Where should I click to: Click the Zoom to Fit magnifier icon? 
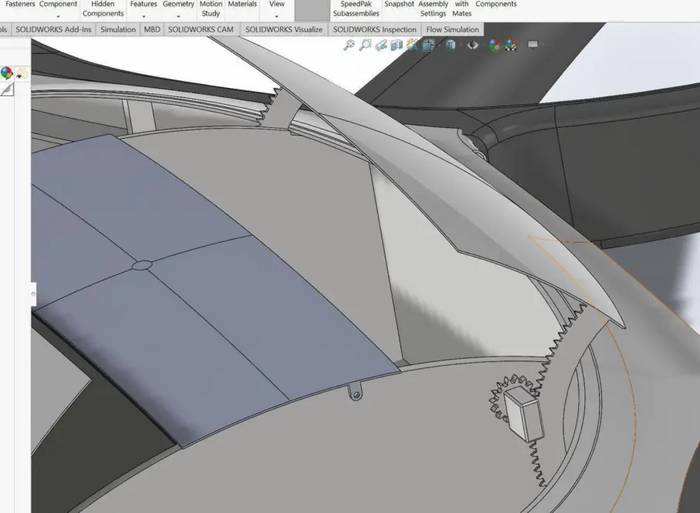pos(349,45)
